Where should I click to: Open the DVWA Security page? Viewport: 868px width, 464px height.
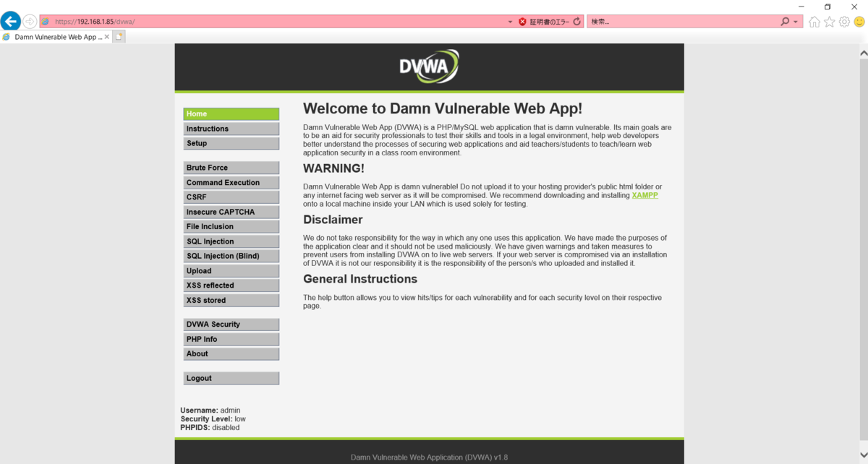click(x=231, y=325)
